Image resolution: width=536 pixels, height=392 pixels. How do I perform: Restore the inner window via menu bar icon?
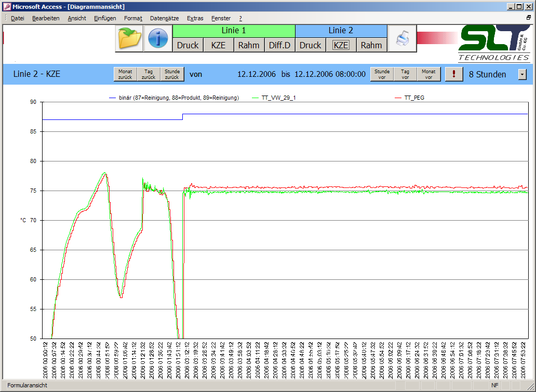coord(528,18)
